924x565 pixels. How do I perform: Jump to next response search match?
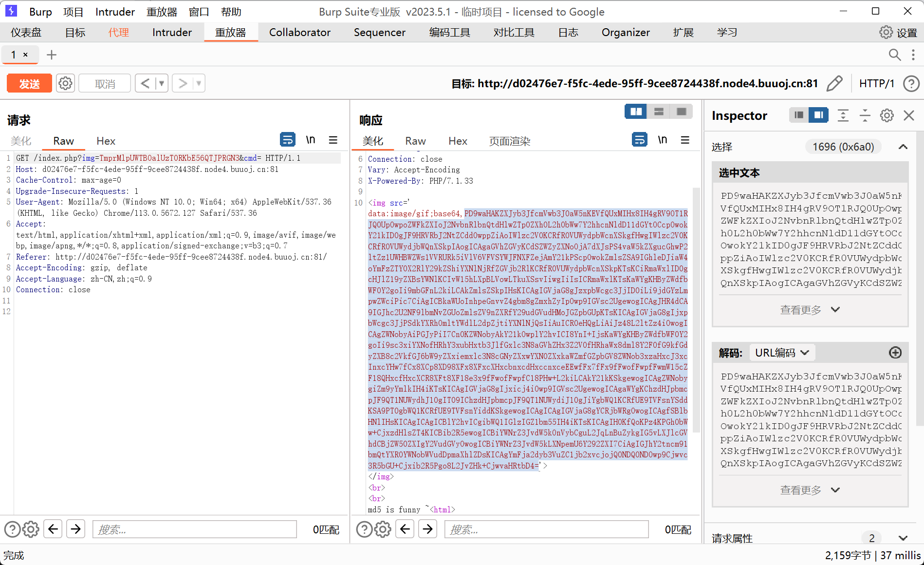point(428,529)
